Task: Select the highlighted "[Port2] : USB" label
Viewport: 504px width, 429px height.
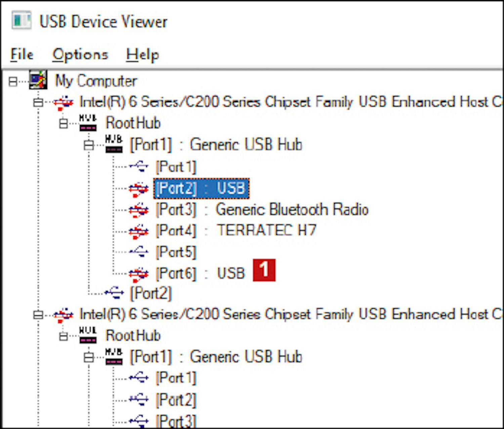Action: point(201,188)
